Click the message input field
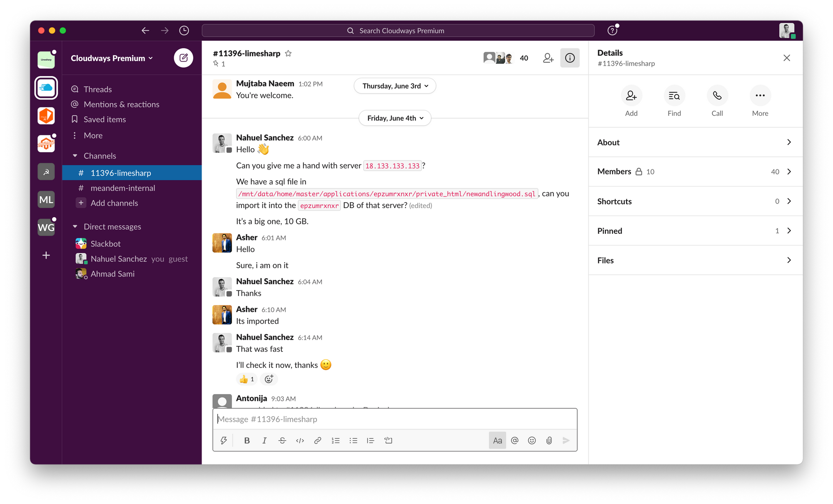 coord(394,419)
